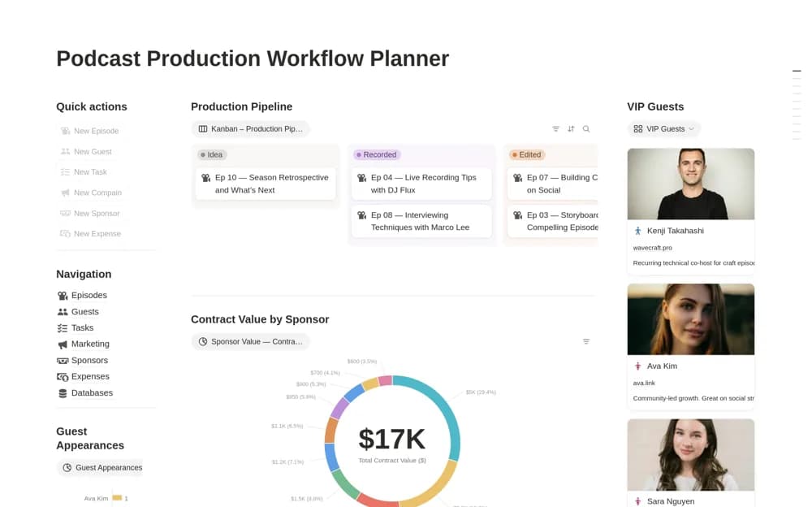
Task: Click the New Expense quick action
Action: 91,234
